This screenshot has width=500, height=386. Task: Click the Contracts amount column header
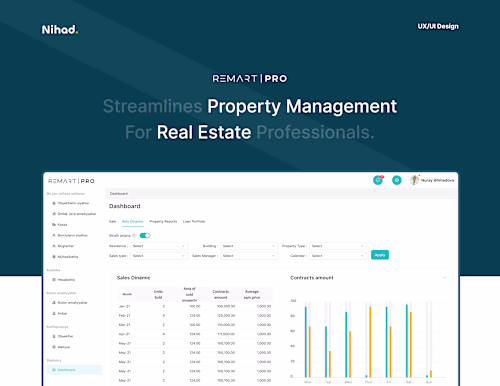pos(221,294)
